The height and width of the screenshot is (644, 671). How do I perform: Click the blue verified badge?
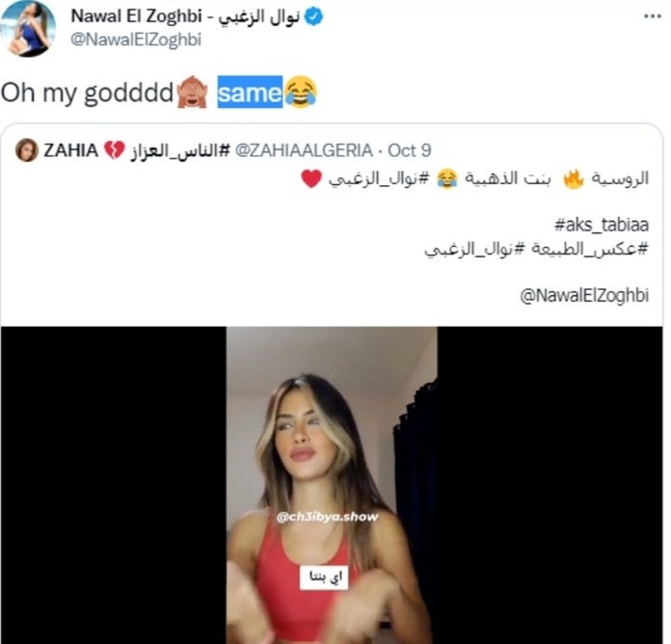click(x=313, y=16)
